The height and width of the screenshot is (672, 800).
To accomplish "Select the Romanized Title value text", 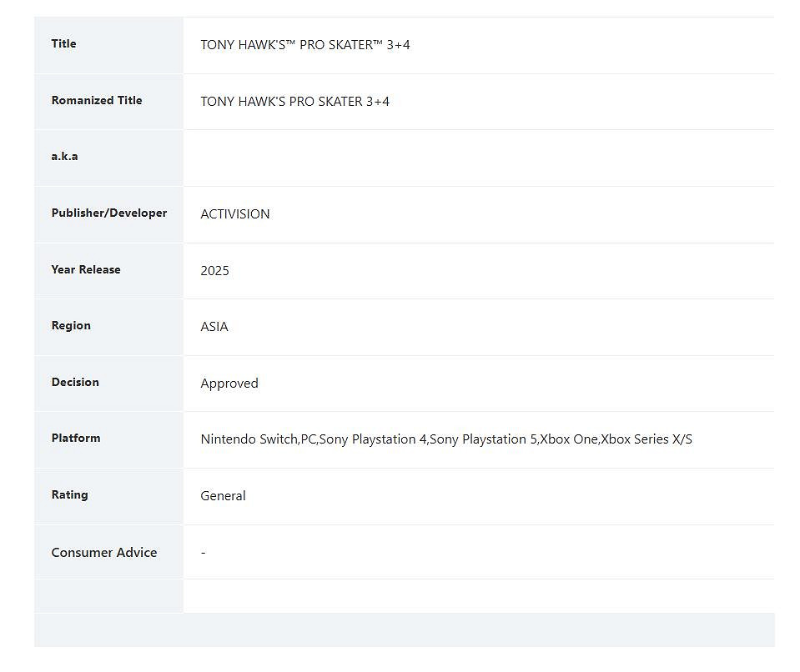I will (294, 102).
